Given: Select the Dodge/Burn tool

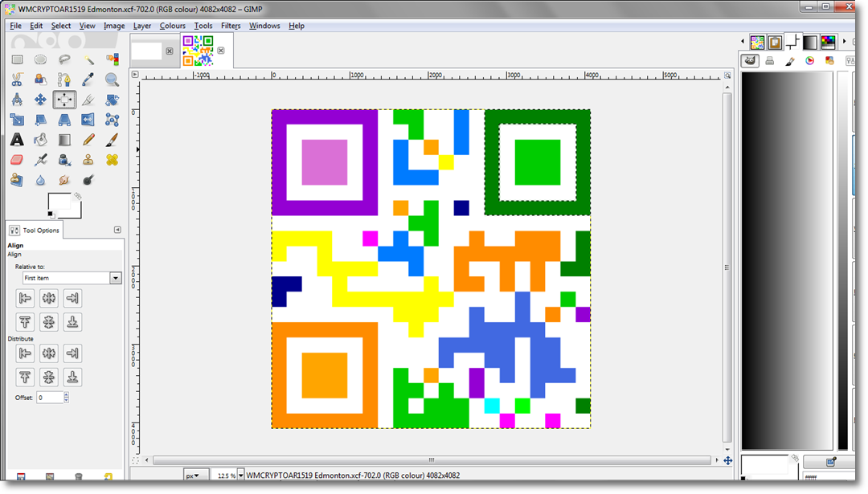Looking at the screenshot, I should (88, 181).
